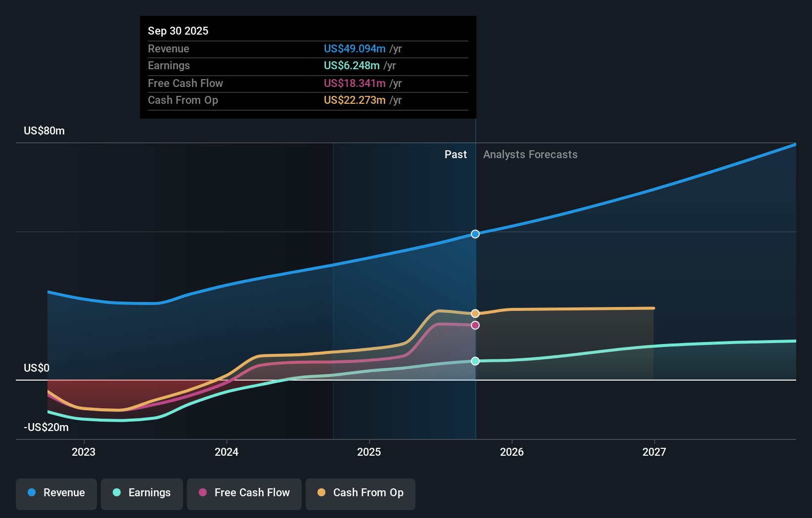Select the orange Cash From Op data marker

(x=475, y=313)
